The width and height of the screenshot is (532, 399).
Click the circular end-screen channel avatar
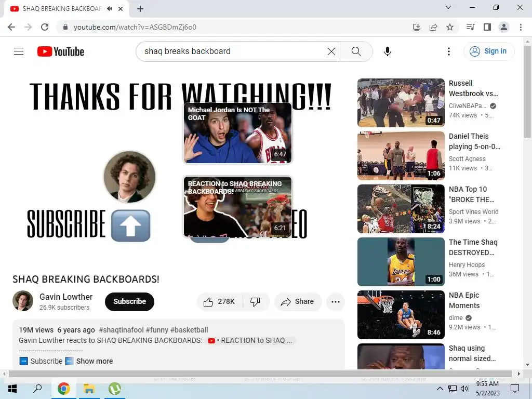tap(129, 177)
